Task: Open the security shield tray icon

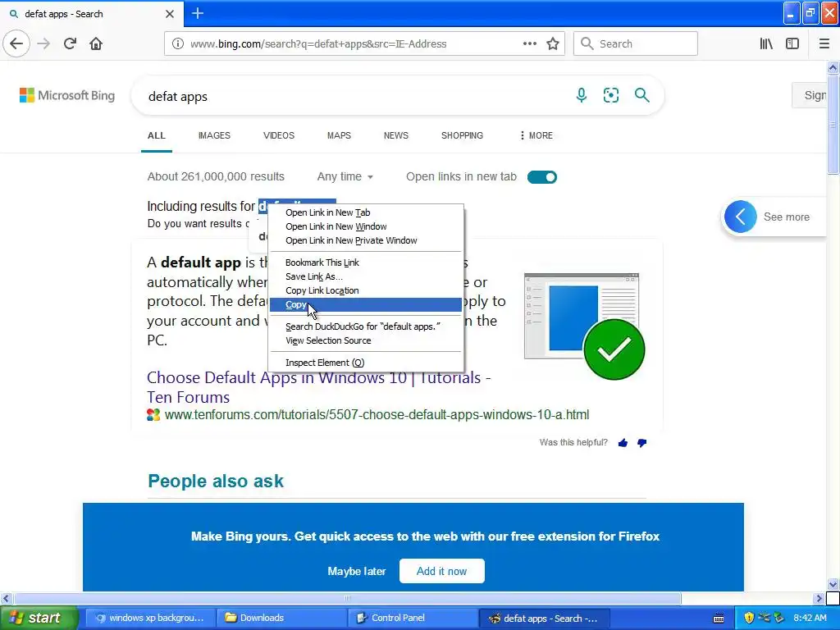Action: (x=749, y=618)
